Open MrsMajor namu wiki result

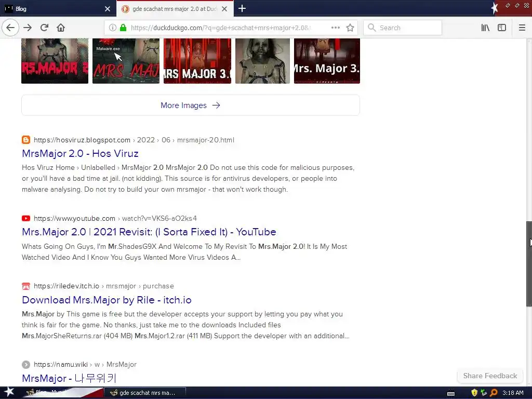(x=69, y=378)
